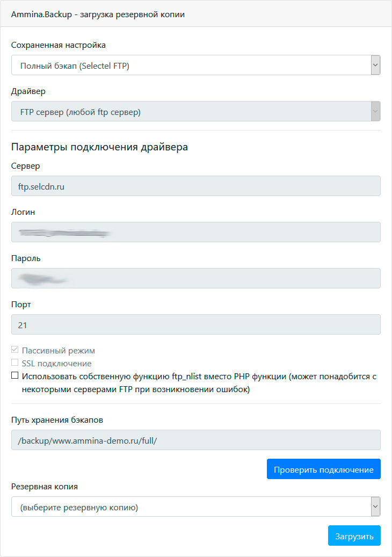Image resolution: width=392 pixels, height=557 pixels.
Task: Toggle the Пассивный режим checkbox
Action: click(15, 350)
